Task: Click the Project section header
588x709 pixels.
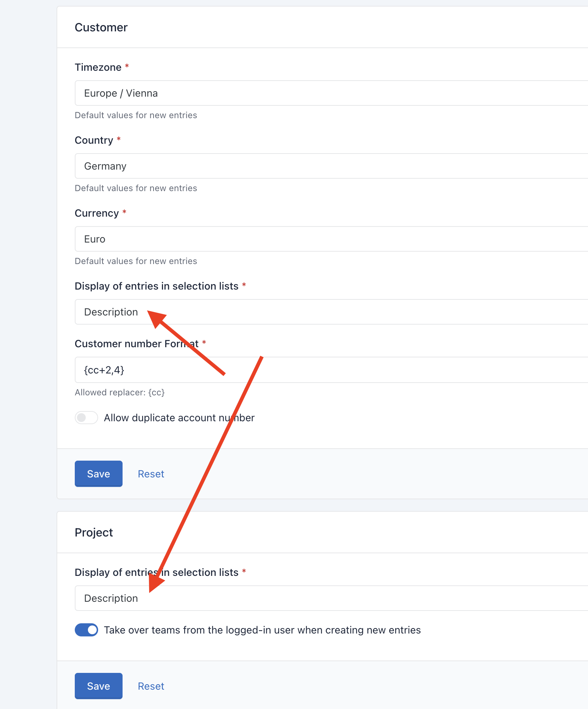Action: pos(93,532)
